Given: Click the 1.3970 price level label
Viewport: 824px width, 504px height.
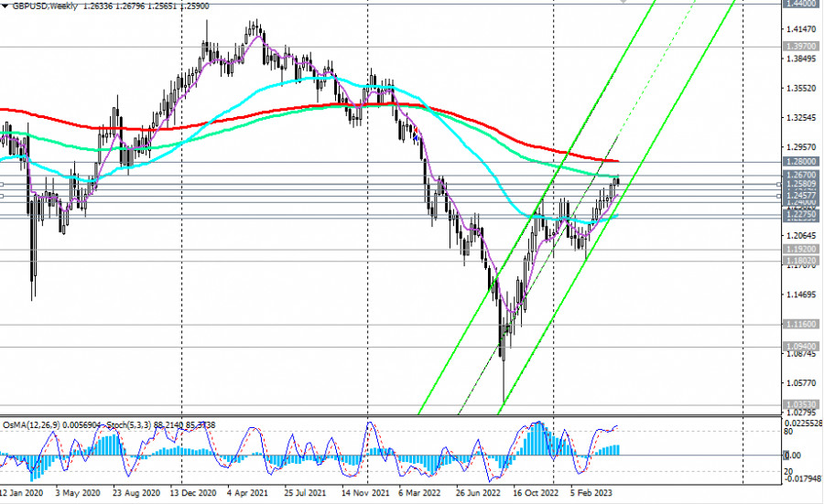Looking at the screenshot, I should point(801,45).
